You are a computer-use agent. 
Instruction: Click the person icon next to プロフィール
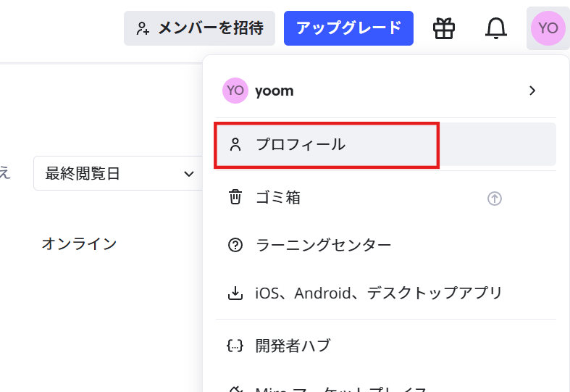pos(235,144)
